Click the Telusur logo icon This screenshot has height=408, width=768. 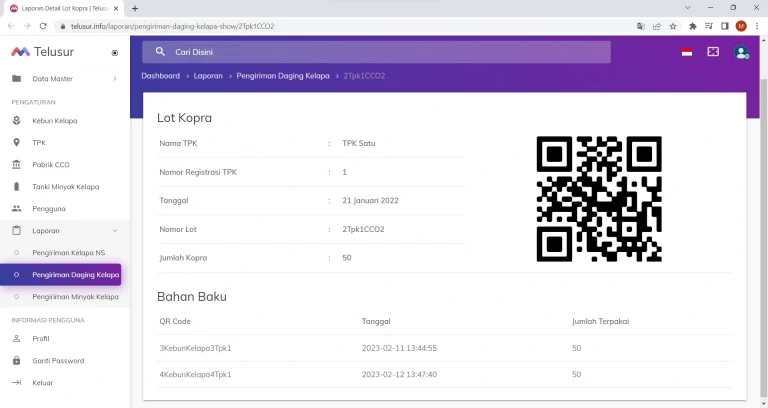21,51
